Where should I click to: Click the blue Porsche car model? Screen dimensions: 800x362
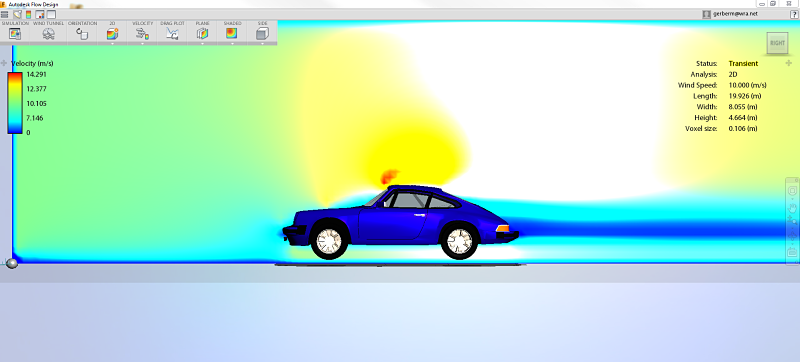point(401,222)
